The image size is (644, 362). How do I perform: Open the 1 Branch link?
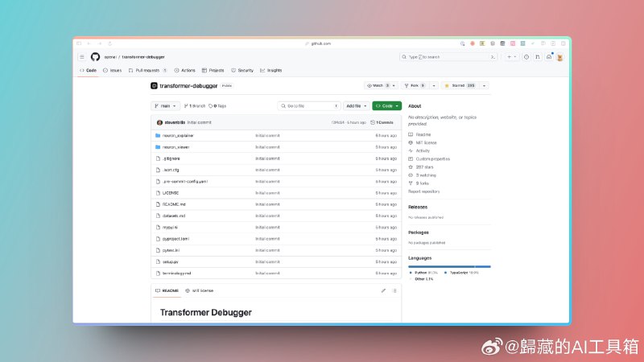click(x=195, y=106)
